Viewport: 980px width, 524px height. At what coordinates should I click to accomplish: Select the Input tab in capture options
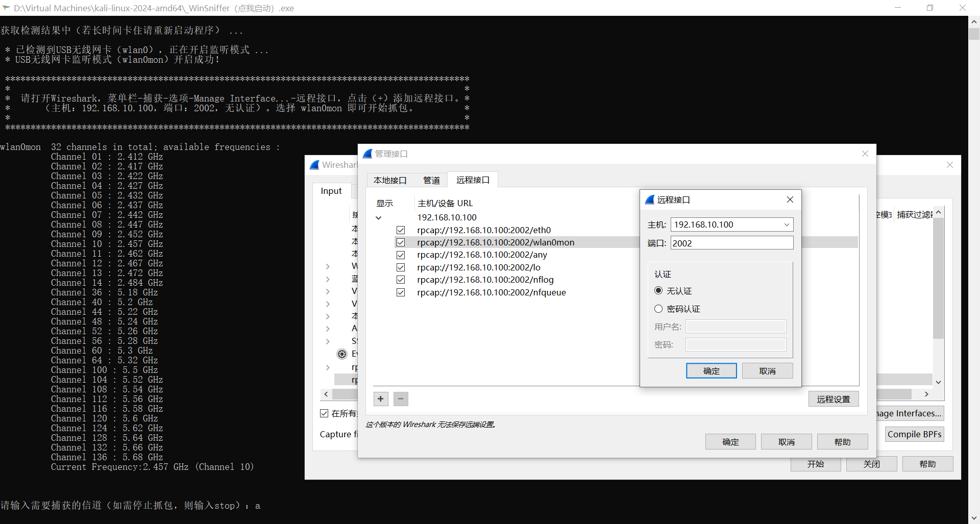331,191
